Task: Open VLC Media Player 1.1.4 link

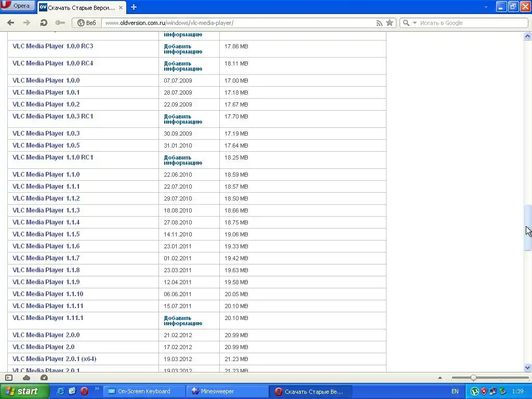Action: coord(46,222)
